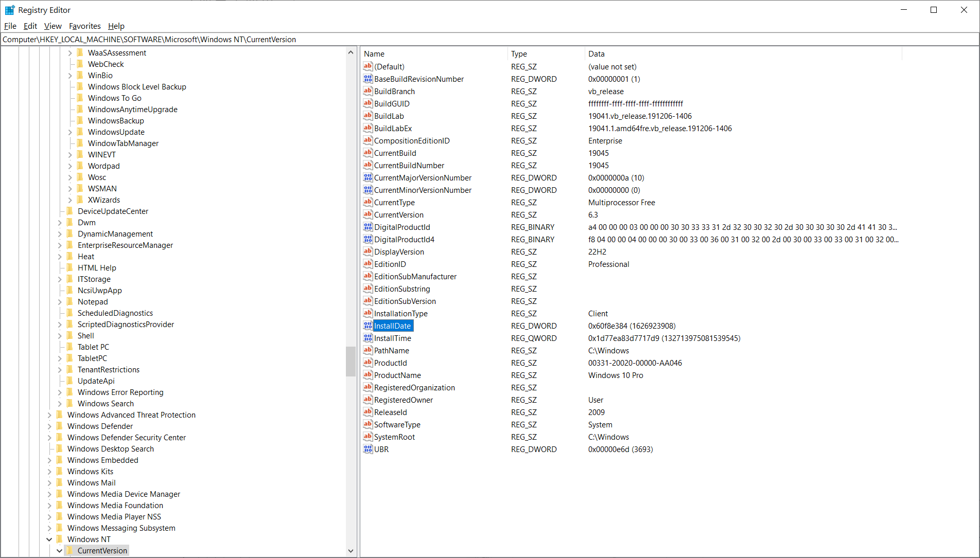
Task: Click the tree pane scrollbar thumb
Action: 351,362
